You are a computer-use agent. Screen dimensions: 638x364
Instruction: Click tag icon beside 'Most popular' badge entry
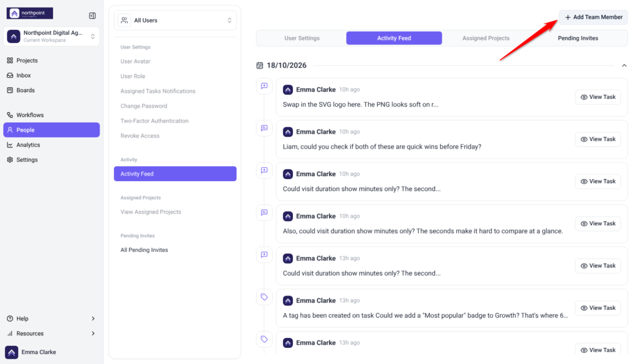click(264, 297)
